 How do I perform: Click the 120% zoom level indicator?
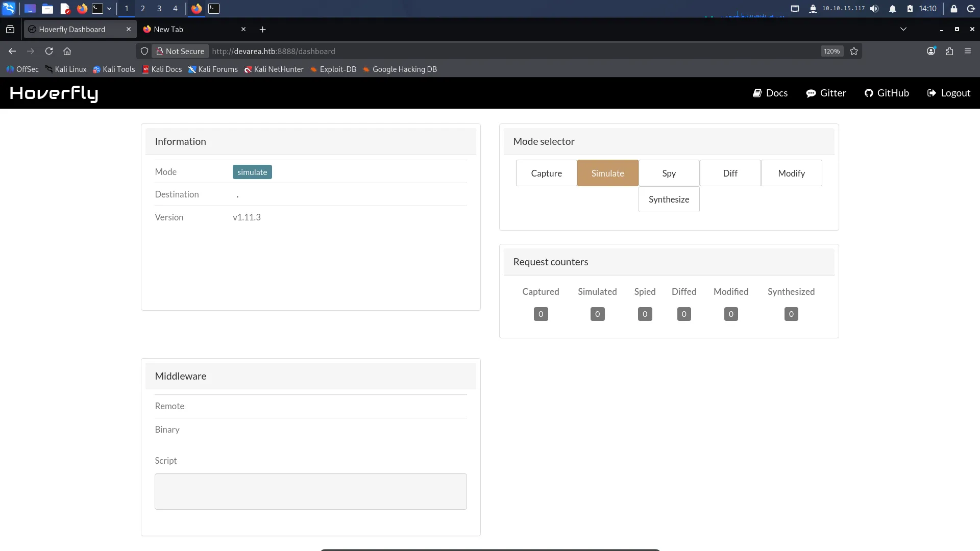tap(831, 51)
